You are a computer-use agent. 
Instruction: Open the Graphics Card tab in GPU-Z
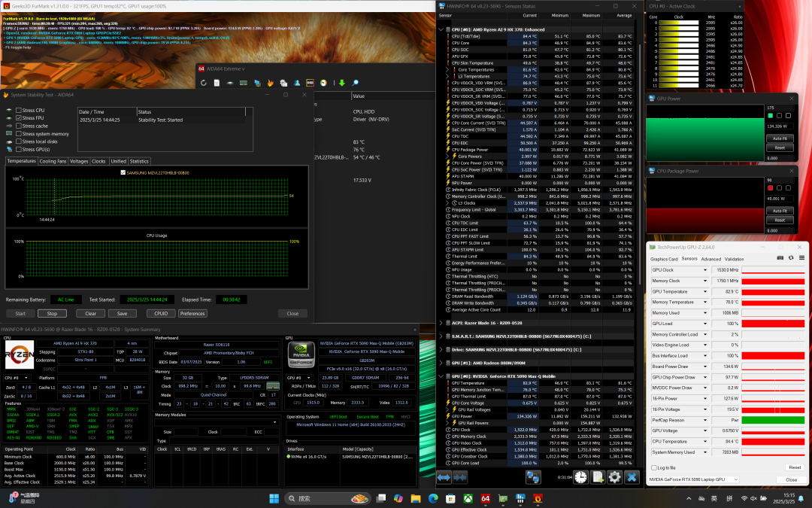[664, 259]
